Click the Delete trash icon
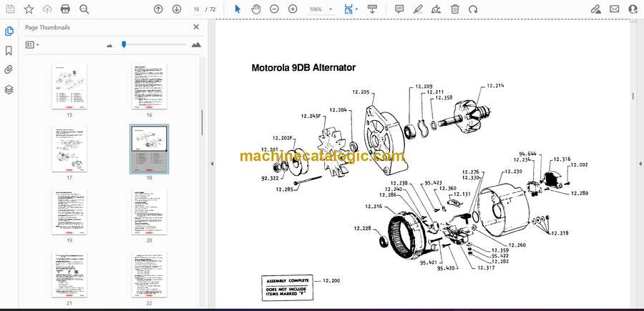 coord(455,9)
